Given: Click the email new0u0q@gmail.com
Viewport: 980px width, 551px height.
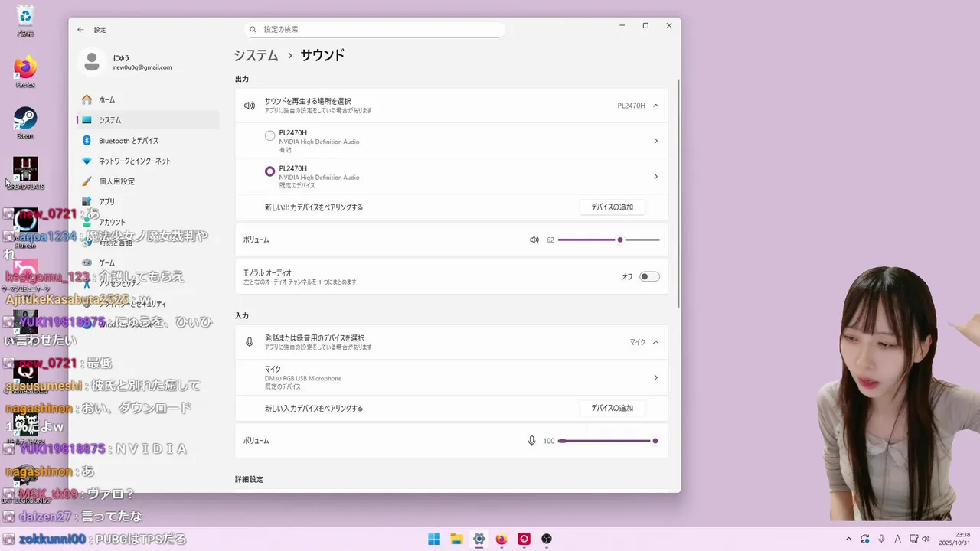Looking at the screenshot, I should (x=142, y=67).
